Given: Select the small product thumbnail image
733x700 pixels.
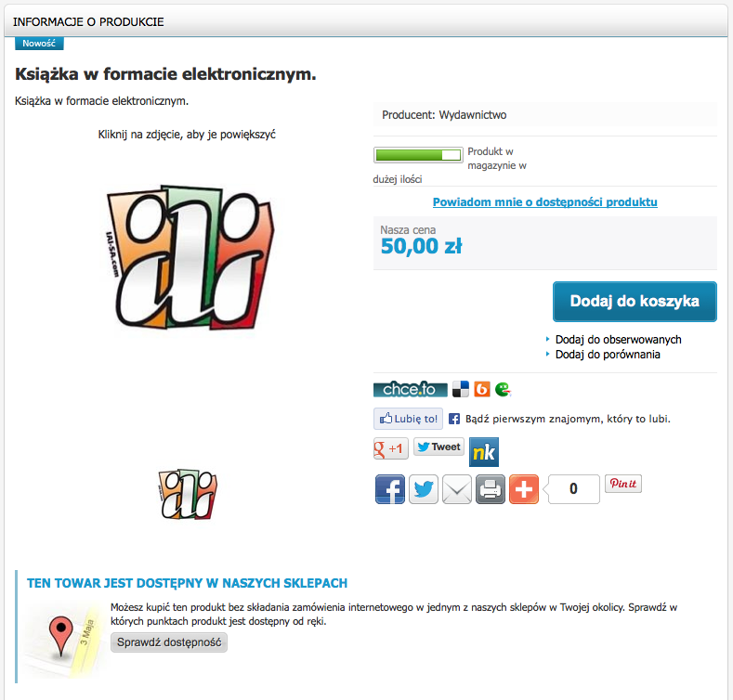Looking at the screenshot, I should [188, 495].
